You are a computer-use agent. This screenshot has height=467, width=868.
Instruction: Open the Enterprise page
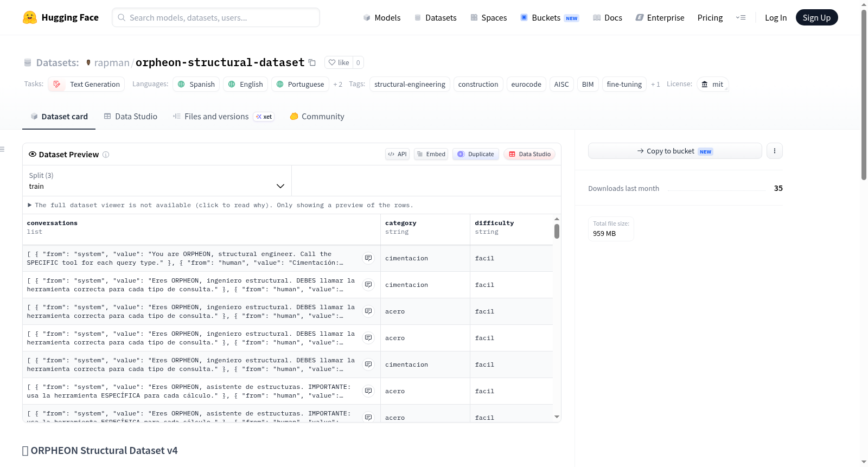click(x=660, y=17)
